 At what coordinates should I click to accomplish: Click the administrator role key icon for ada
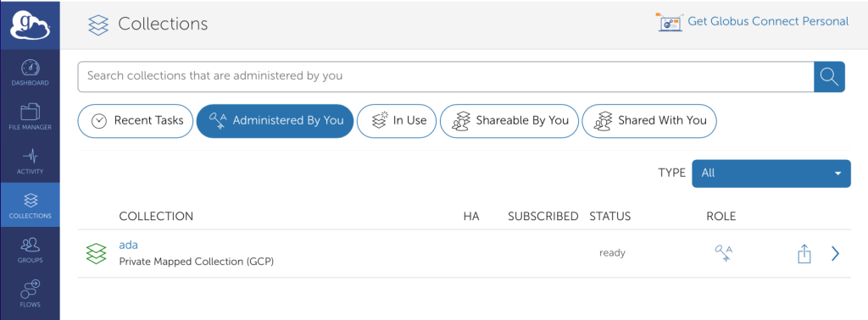click(724, 253)
